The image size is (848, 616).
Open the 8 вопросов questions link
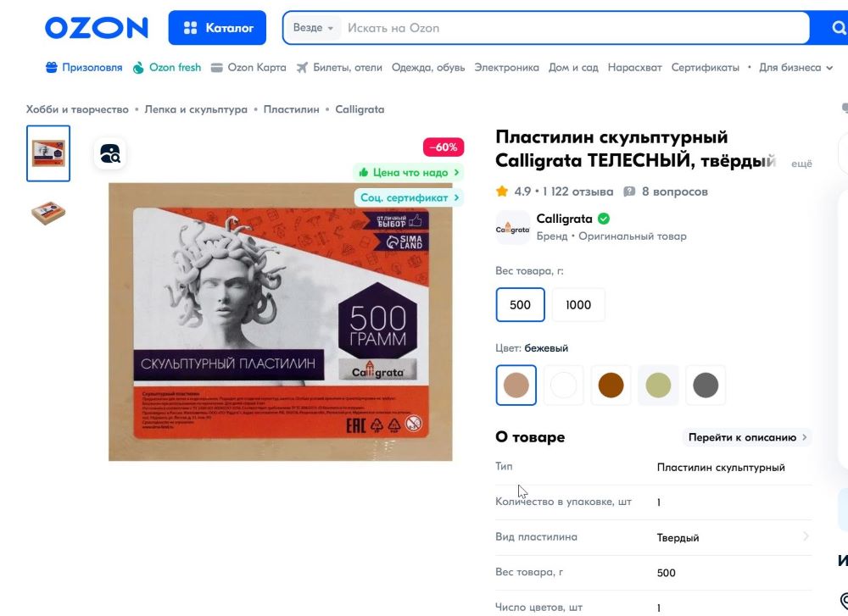666,191
